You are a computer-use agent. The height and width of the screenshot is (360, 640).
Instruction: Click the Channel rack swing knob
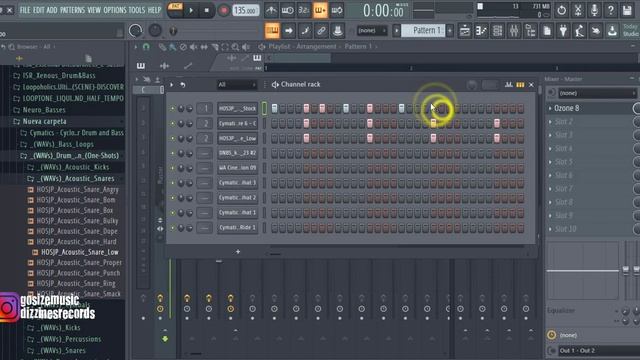click(x=472, y=84)
